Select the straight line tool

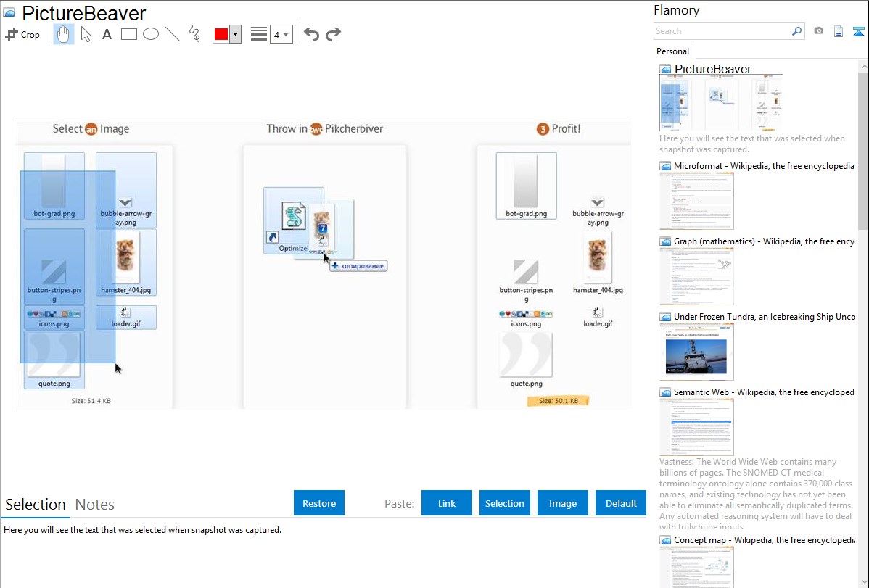(x=173, y=34)
